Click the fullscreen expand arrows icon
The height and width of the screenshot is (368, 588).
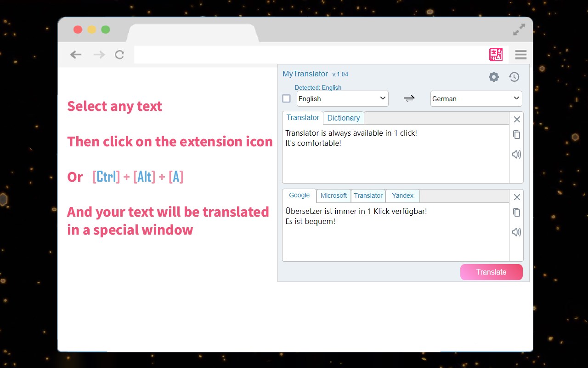tap(519, 29)
